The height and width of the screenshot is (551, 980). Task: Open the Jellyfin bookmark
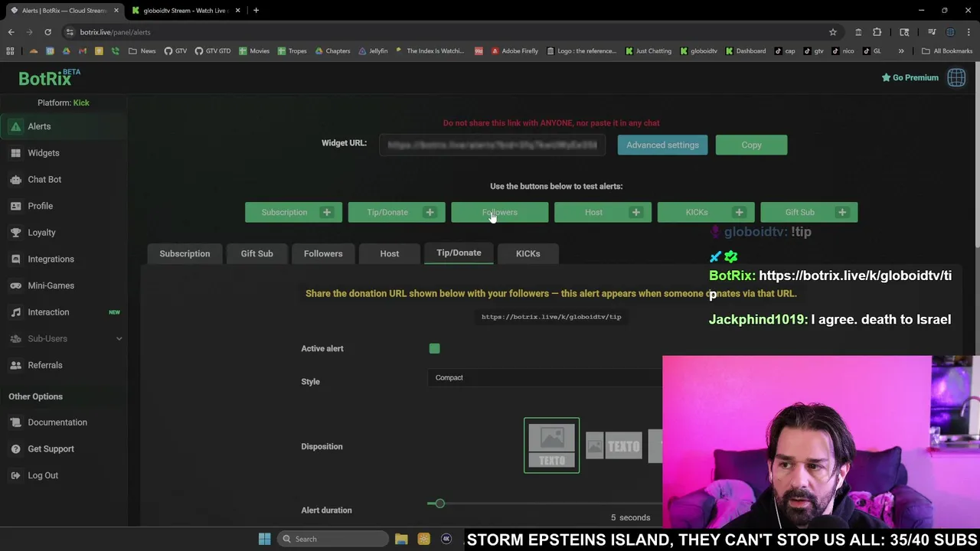[x=372, y=51]
